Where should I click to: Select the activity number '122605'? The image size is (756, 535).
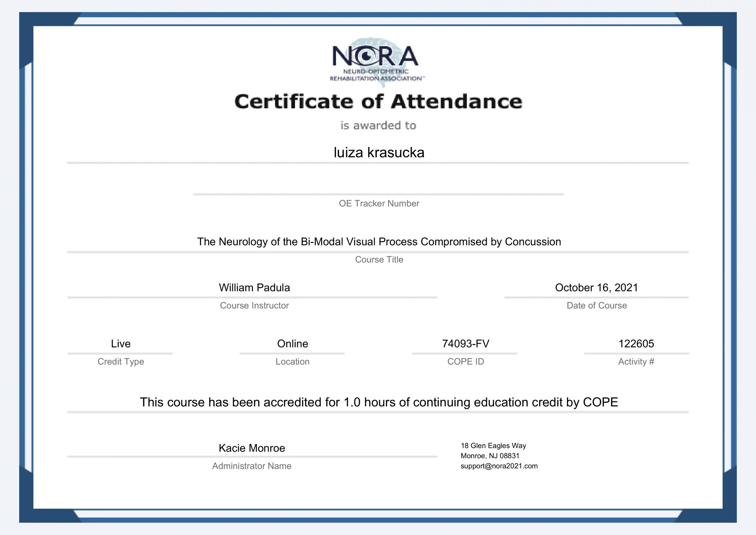(636, 343)
